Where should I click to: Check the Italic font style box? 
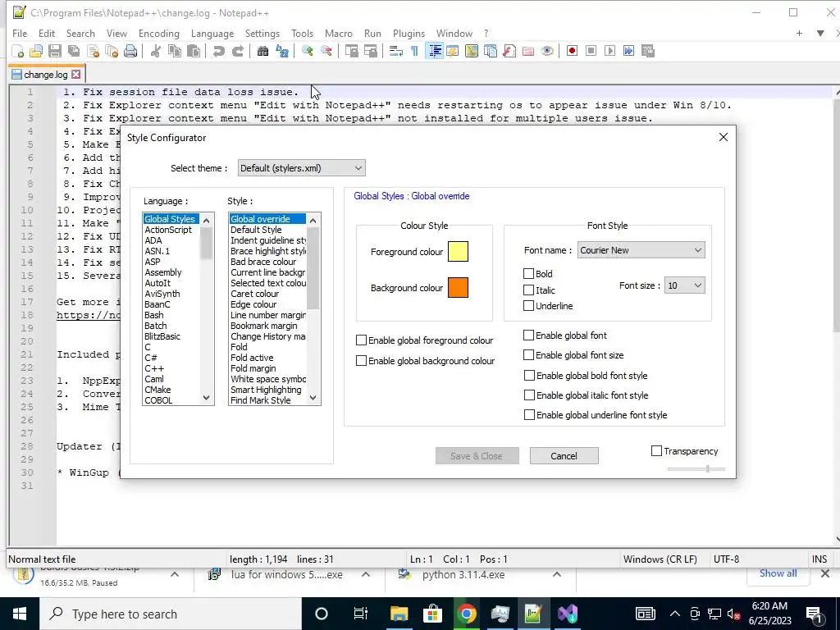coord(529,290)
